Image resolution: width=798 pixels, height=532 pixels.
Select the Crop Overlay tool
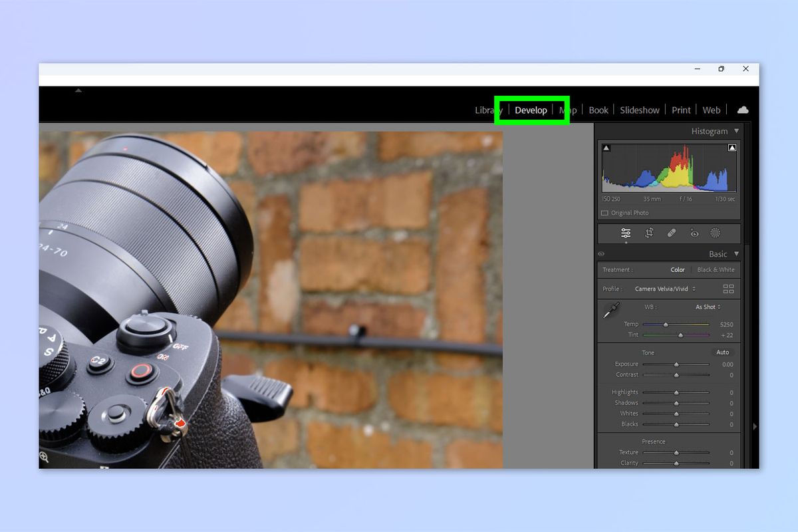point(648,233)
